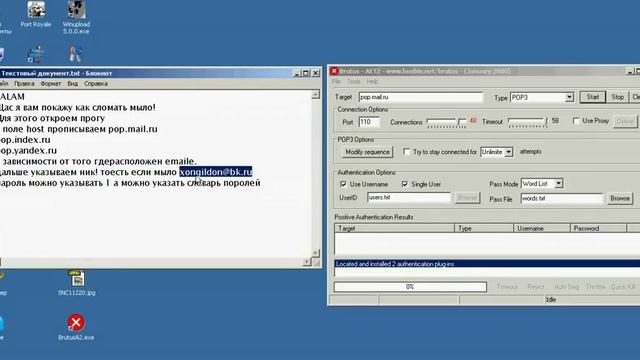Open the Pass Mode Word List dropdown
640x360 pixels.
click(x=558, y=184)
